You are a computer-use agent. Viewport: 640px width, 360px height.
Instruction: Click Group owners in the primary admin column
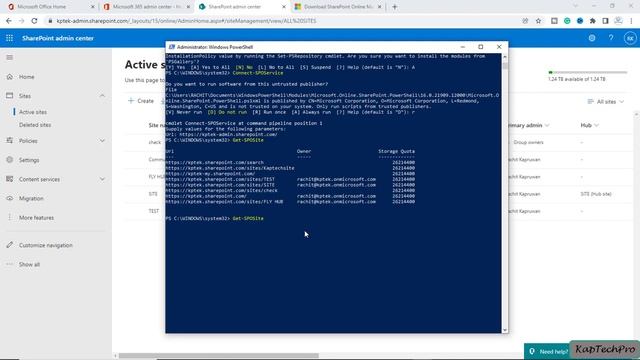click(528, 142)
